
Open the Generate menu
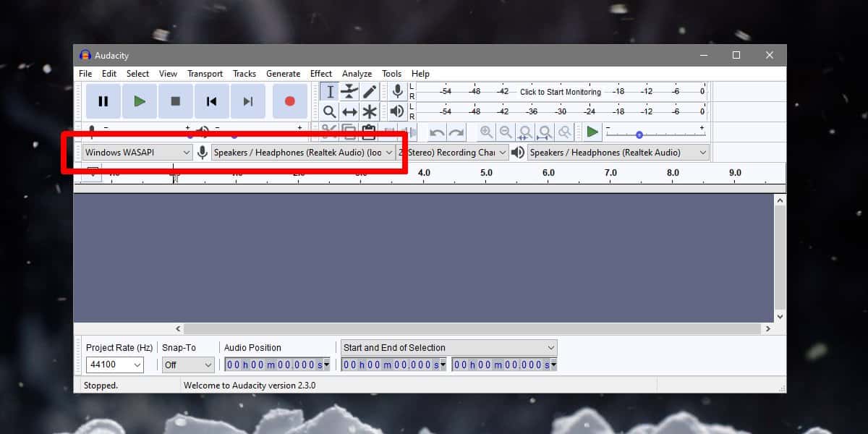[x=283, y=73]
